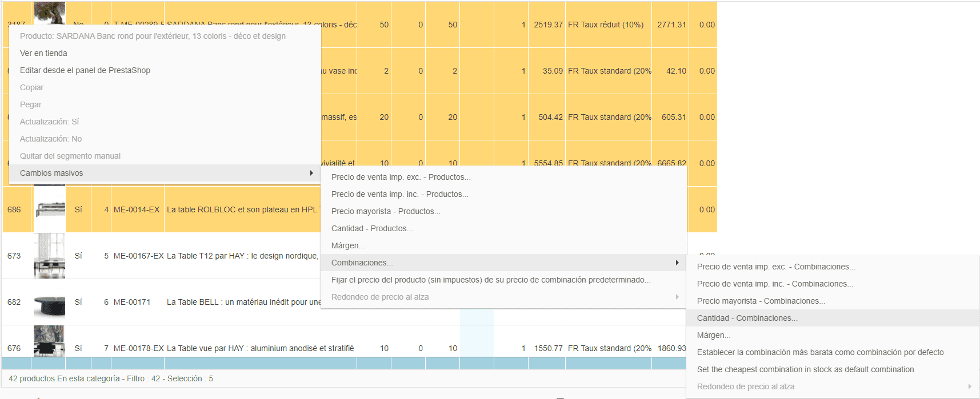Screen dimensions: 980x399
Task: Choose Precio mayorista - Productos entry
Action: pos(385,211)
